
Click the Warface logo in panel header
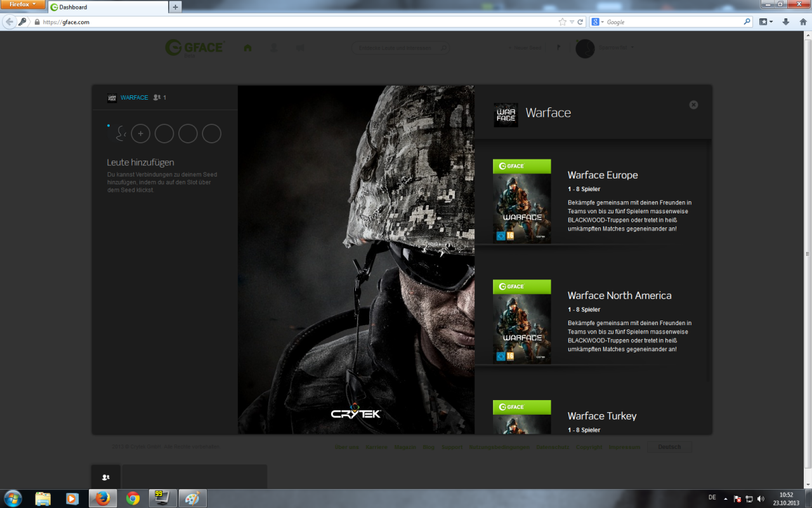pyautogui.click(x=506, y=115)
